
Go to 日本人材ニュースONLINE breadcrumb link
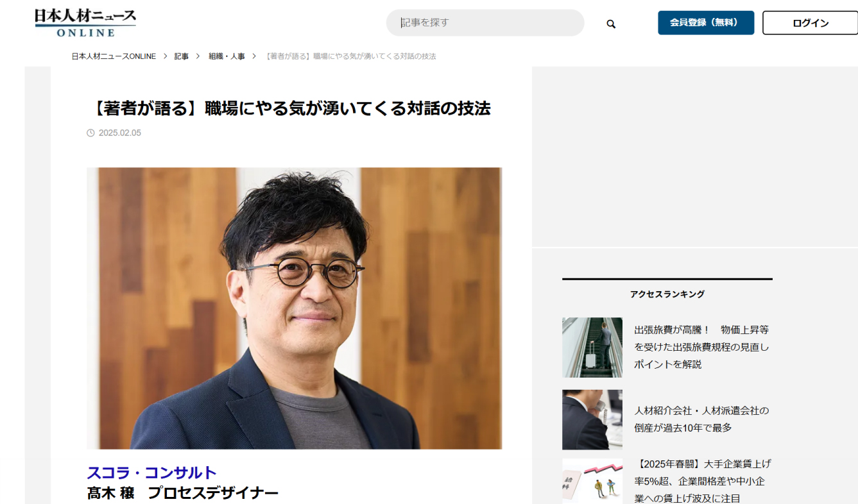point(114,56)
